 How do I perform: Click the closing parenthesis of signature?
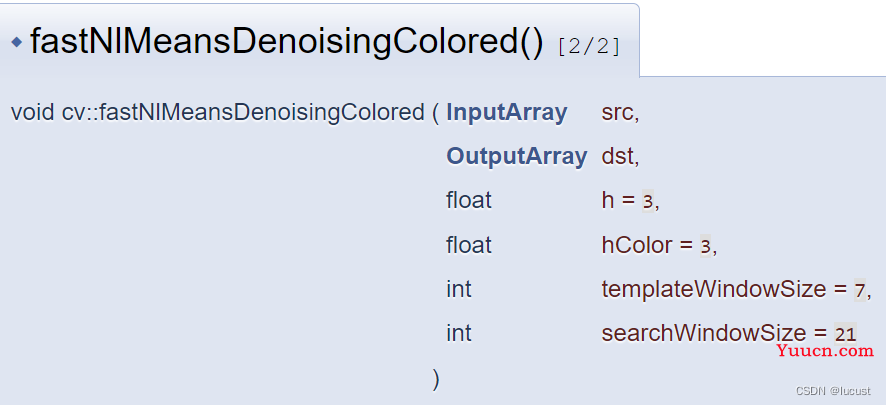click(x=435, y=379)
